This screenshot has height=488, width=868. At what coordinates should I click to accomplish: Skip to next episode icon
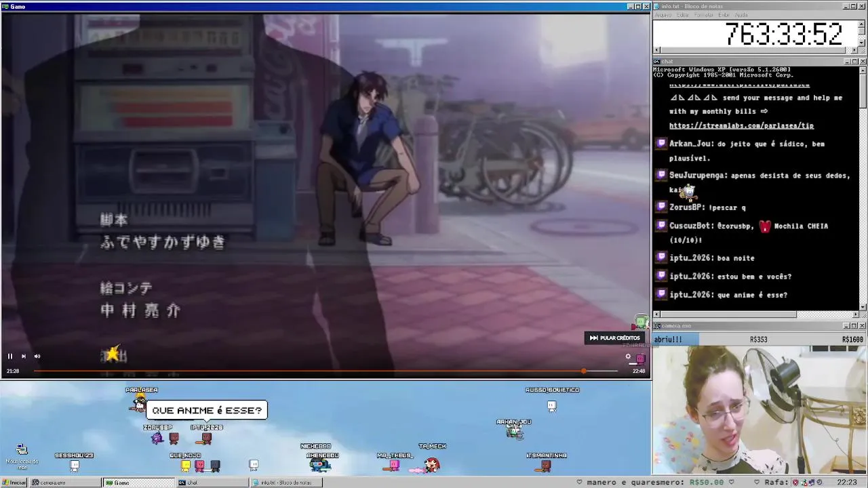pos(24,356)
